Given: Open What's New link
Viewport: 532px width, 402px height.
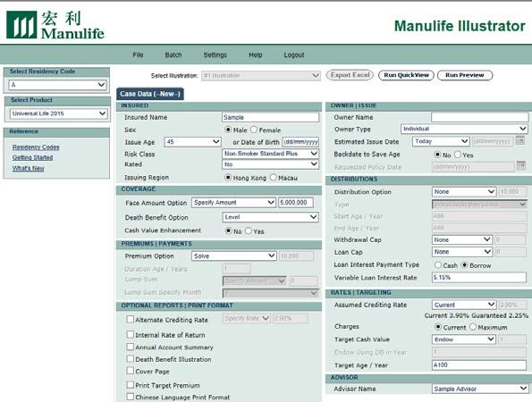Looking at the screenshot, I should 28,169.
